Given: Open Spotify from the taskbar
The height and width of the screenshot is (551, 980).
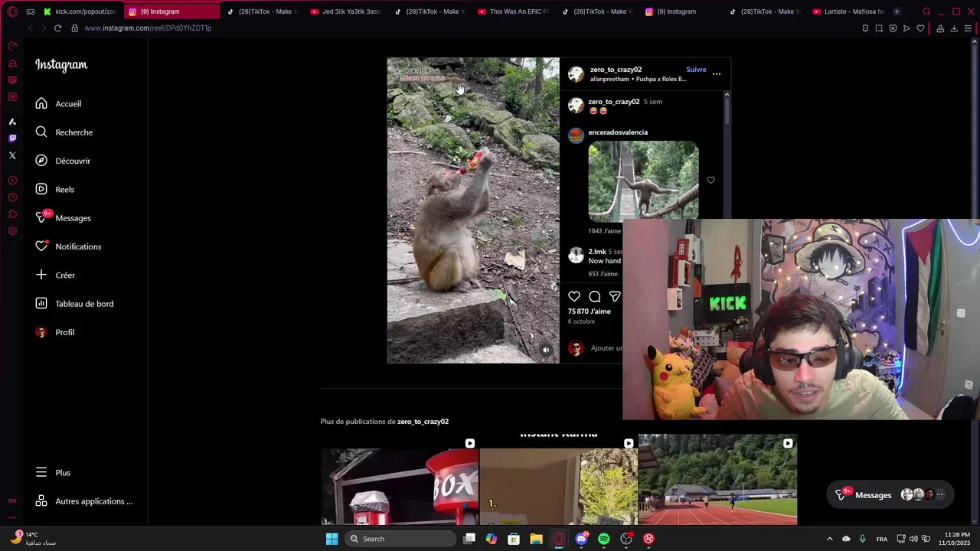Looking at the screenshot, I should point(603,539).
